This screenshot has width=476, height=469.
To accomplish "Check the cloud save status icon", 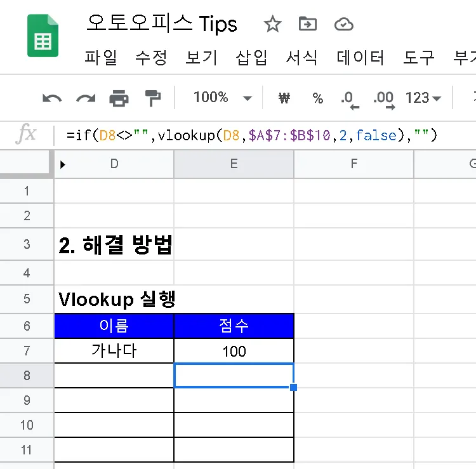I will [x=343, y=24].
